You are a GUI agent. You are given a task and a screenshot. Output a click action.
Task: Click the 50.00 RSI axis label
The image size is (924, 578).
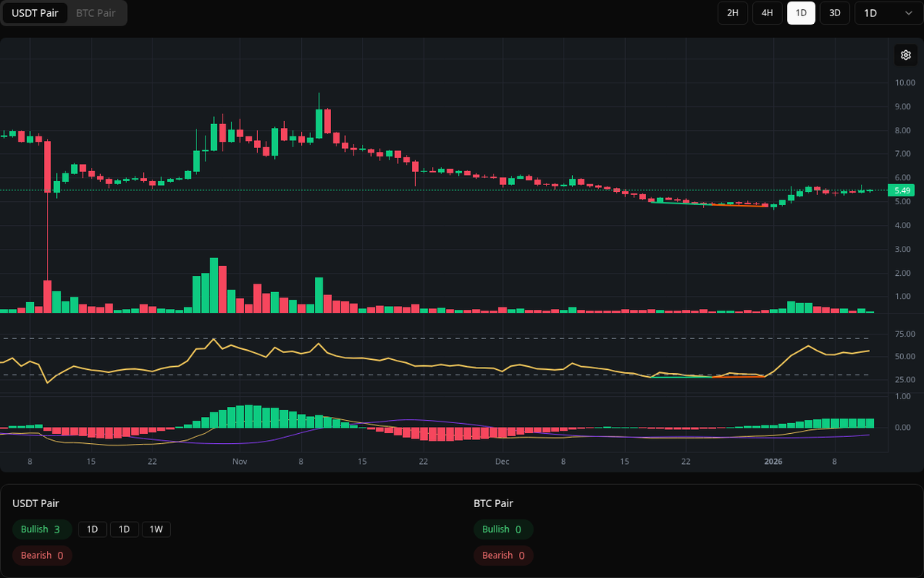[904, 357]
